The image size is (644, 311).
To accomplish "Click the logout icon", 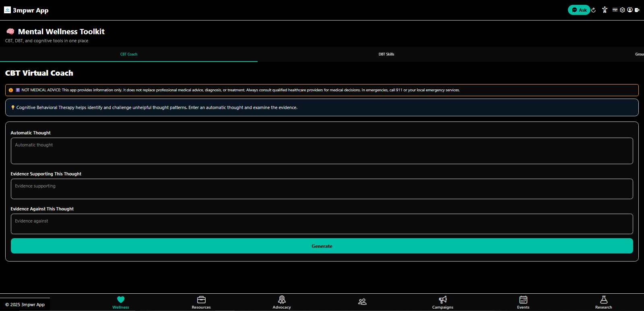I will click(637, 10).
